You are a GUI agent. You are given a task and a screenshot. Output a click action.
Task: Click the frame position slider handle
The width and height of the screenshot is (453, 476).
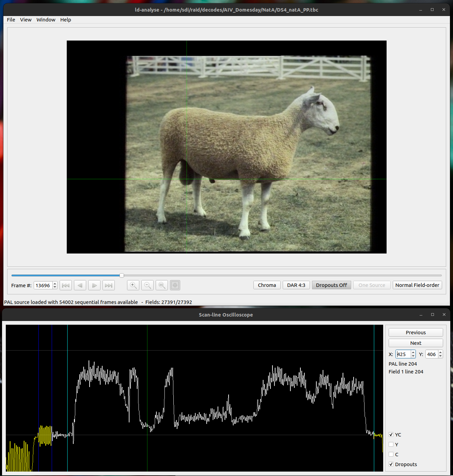[x=122, y=275]
